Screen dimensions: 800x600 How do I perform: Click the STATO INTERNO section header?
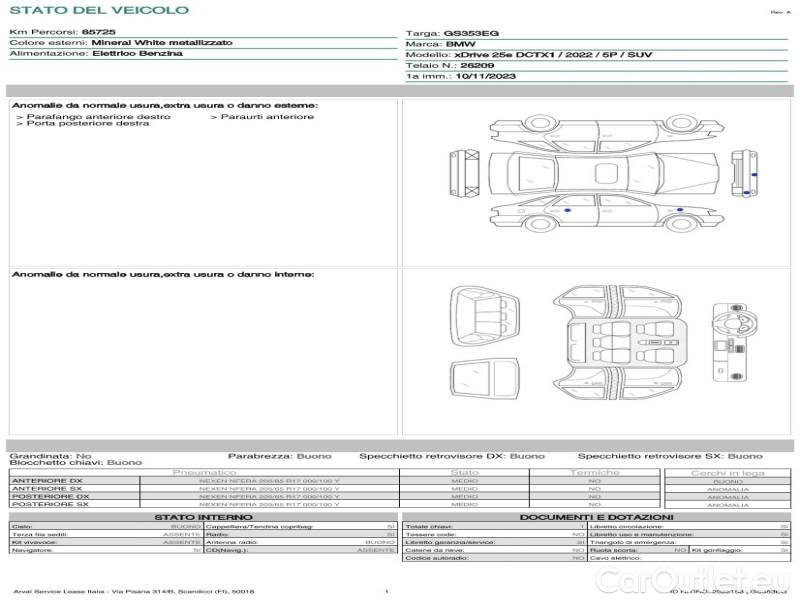(204, 516)
